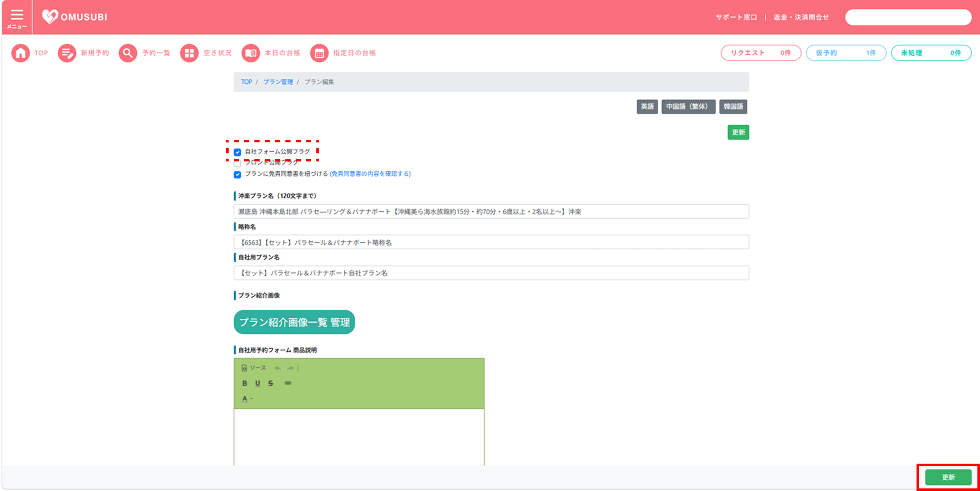Click プラン管理 in the breadcrumb
This screenshot has height=491, width=980.
point(278,82)
